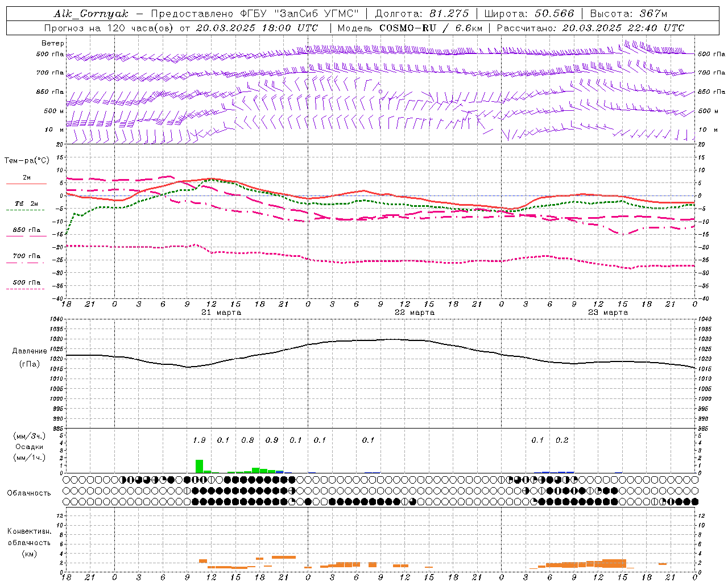Select the ФГБУ "ЗапСиб УГМС" provider text

(x=300, y=14)
